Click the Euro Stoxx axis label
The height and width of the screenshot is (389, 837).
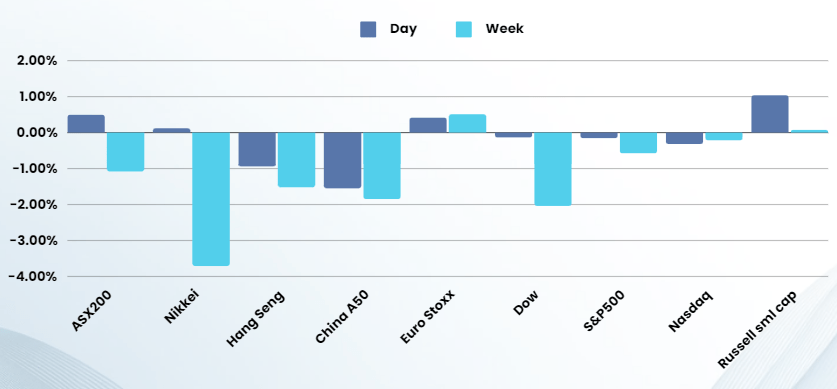[x=427, y=317]
